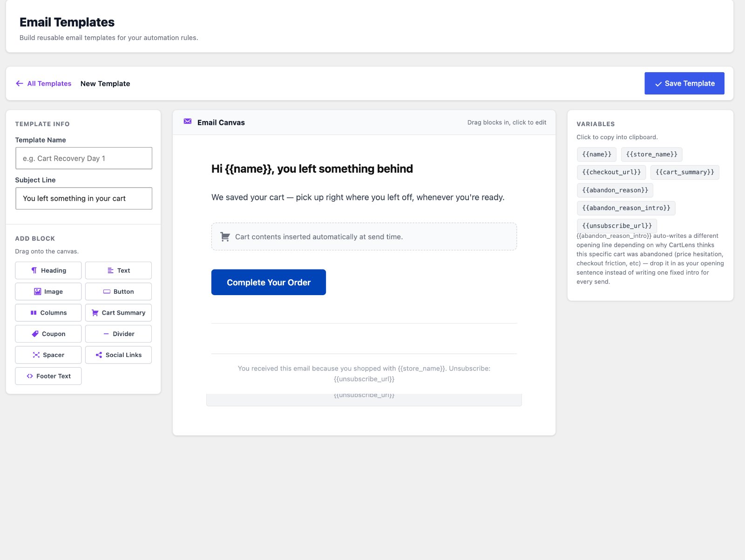Screen dimensions: 745x560
Task: Click the cart icon in canvas placeholder
Action: [225, 236]
